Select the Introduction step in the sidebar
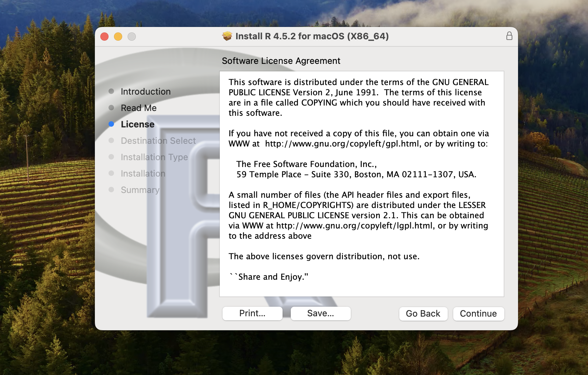 [145, 92]
